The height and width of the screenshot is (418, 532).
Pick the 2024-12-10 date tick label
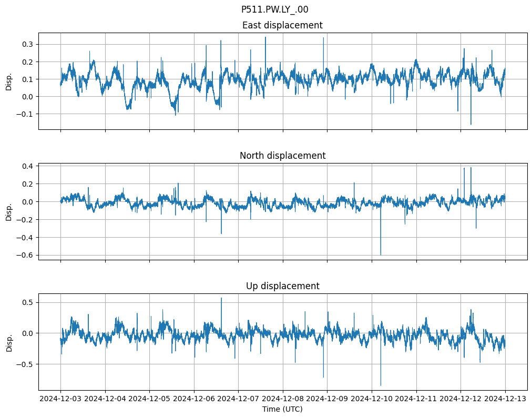click(372, 399)
